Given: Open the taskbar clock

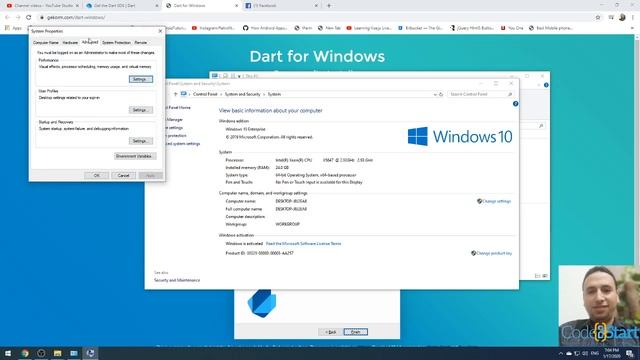Looking at the screenshot, I should (611, 353).
